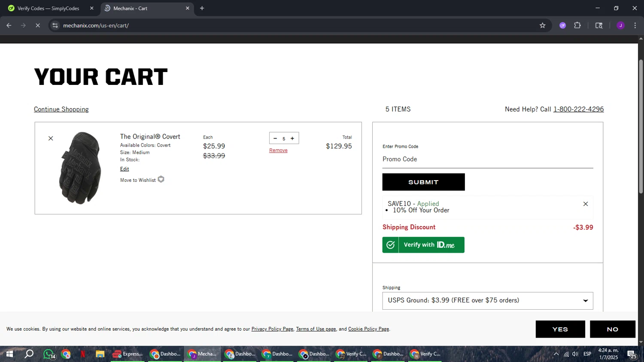Switch to the Verify Codes SimplyCodes tab

coord(49,8)
